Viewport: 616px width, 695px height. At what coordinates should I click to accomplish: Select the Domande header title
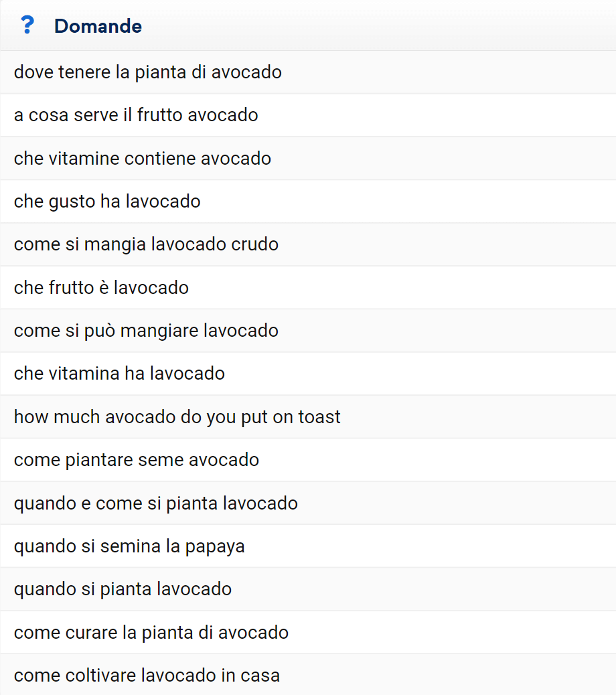pyautogui.click(x=98, y=26)
